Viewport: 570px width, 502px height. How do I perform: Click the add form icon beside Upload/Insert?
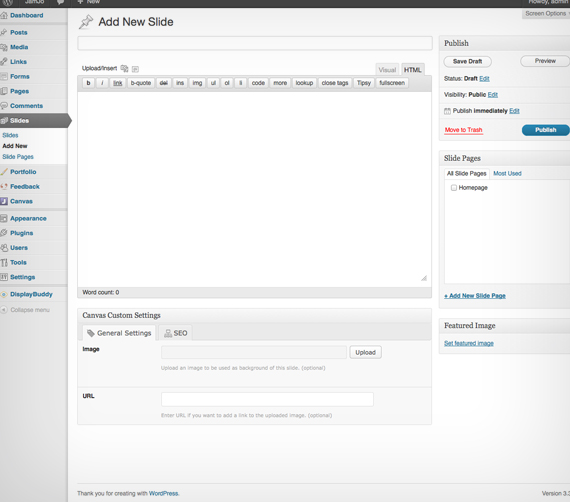135,69
